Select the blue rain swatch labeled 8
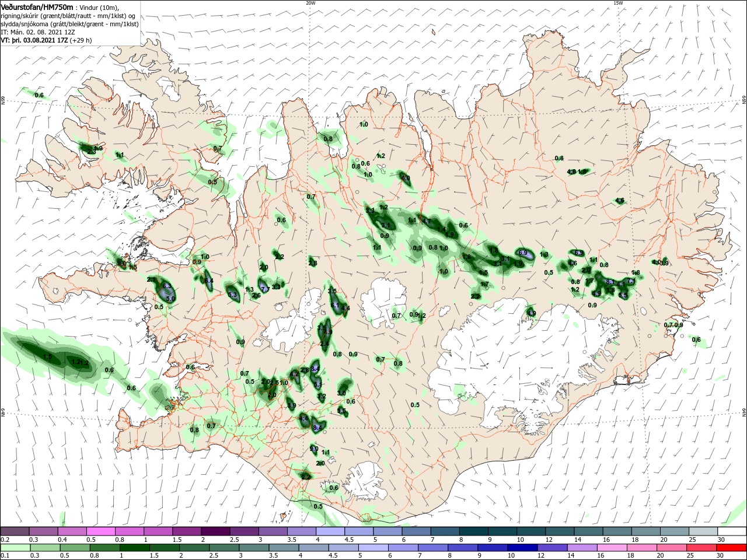Screen dimensions: 747x560 click(x=463, y=548)
